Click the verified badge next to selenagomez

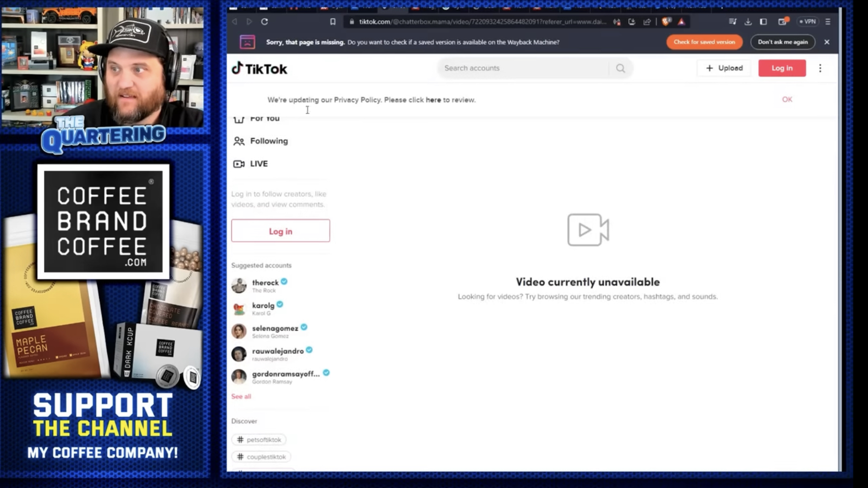click(x=304, y=327)
